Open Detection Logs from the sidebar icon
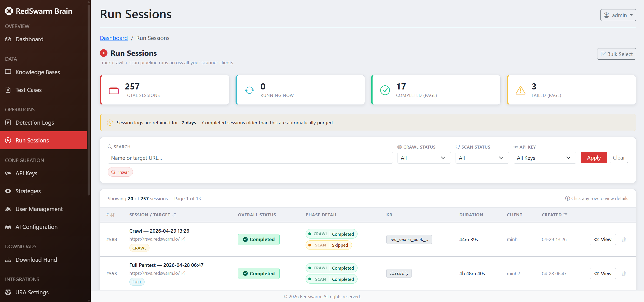This screenshot has height=302, width=644. (x=8, y=122)
